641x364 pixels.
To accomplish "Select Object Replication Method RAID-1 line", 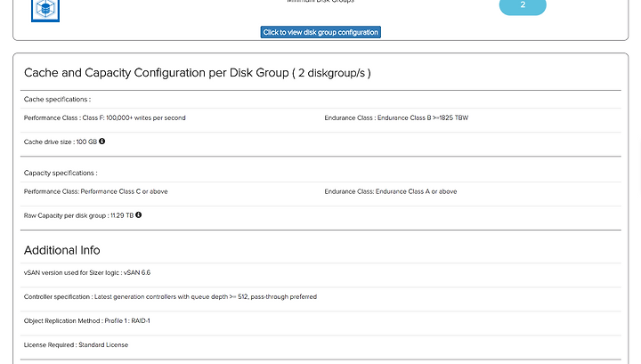I will 86,320.
